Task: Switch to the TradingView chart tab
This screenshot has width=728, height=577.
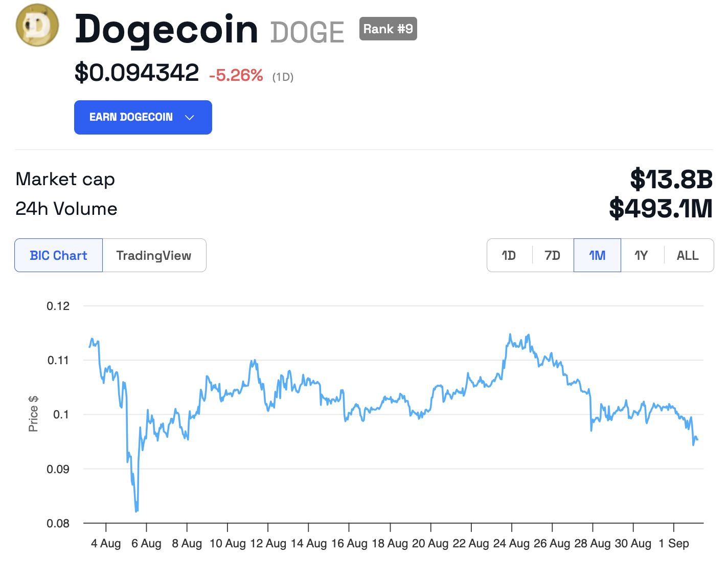Action: click(154, 255)
